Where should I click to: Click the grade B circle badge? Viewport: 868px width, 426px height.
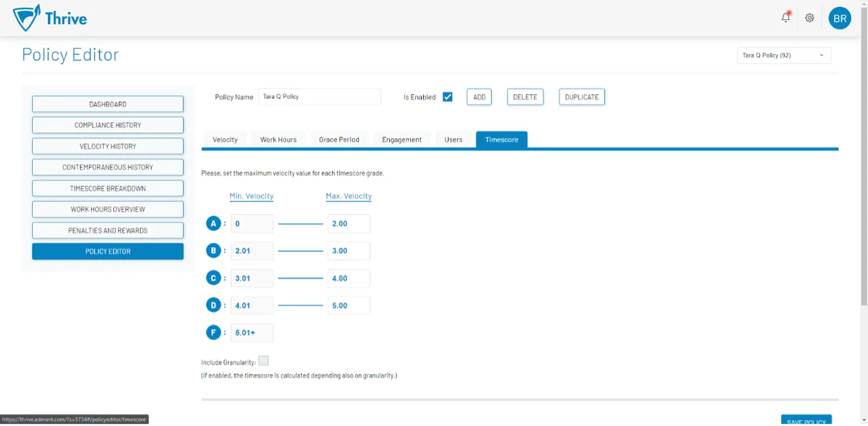[213, 251]
